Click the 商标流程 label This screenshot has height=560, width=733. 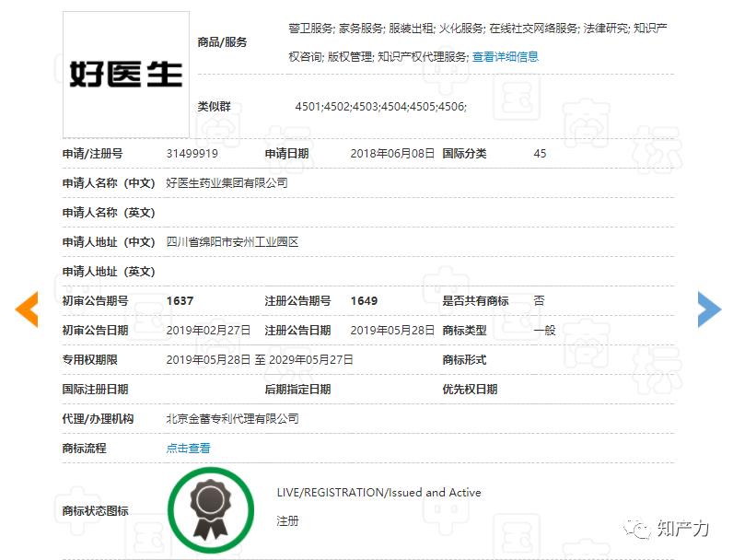point(84,449)
